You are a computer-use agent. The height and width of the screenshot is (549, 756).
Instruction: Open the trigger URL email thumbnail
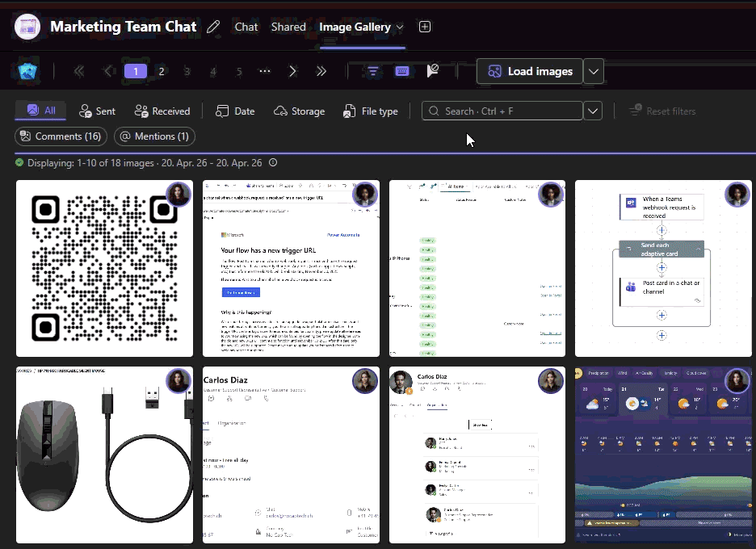point(291,269)
